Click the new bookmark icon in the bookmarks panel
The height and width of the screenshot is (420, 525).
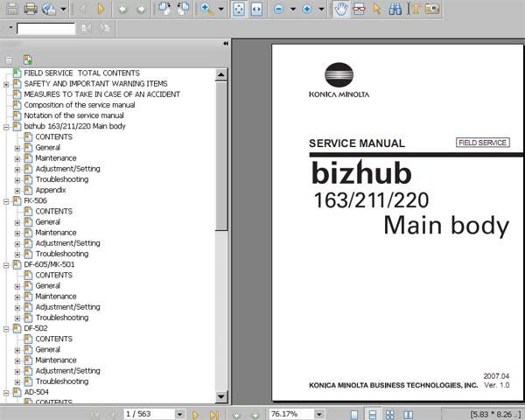tap(28, 60)
